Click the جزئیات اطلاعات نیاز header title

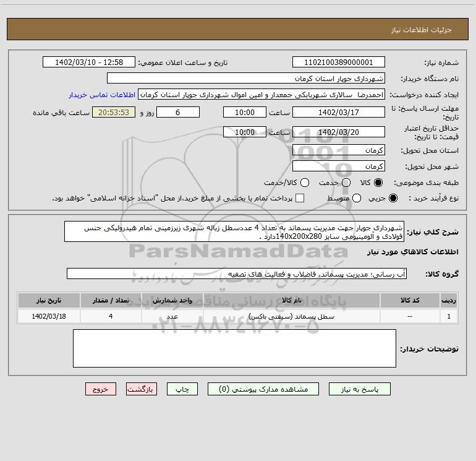coord(422,30)
